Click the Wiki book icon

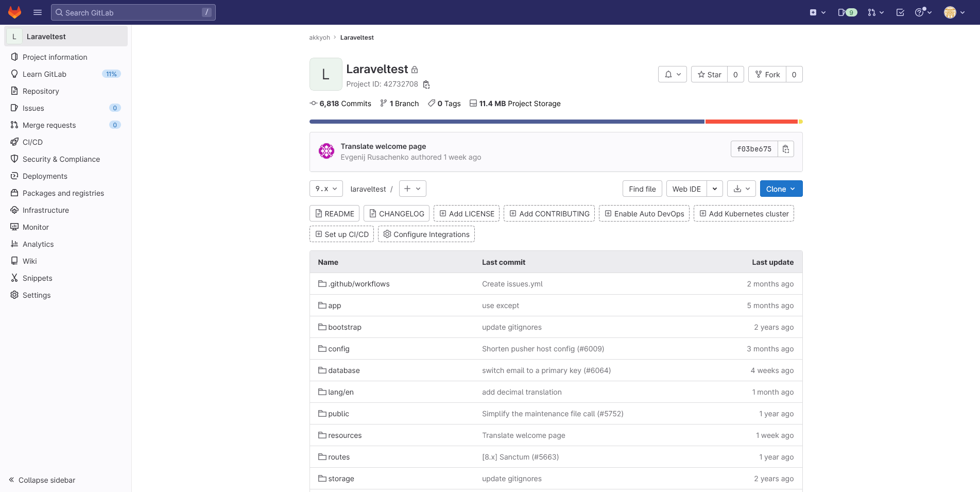[x=14, y=261]
